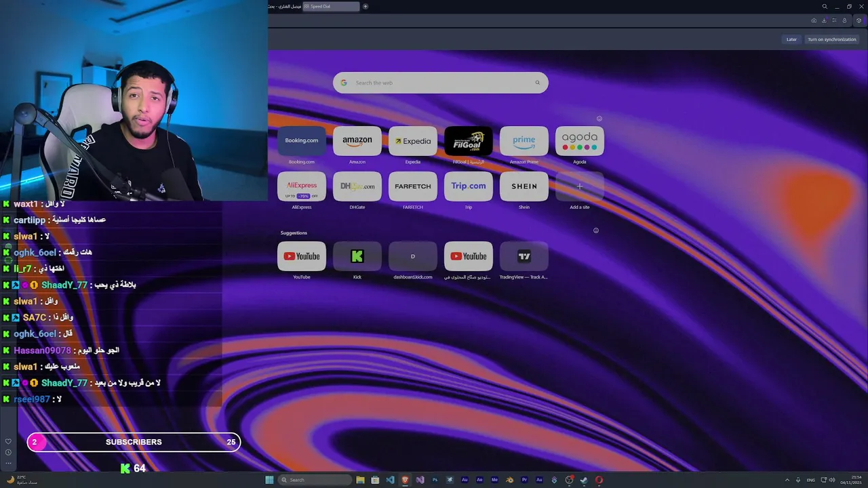
Task: Click the ENG language indicator
Action: [x=810, y=480]
